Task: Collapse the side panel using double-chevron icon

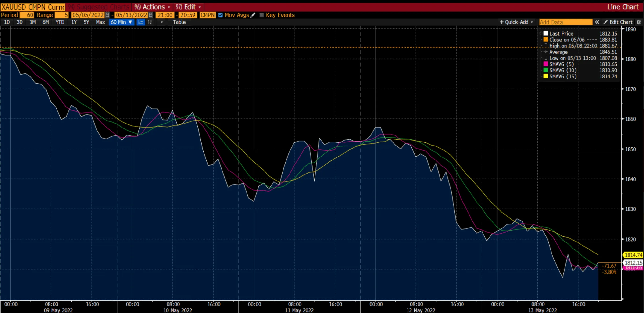Action: coord(597,22)
